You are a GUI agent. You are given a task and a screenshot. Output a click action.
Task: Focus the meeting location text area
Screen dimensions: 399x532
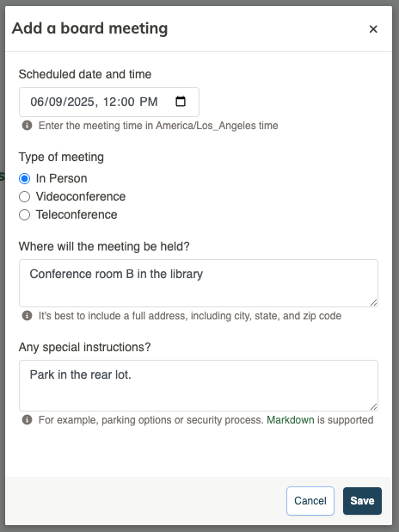coord(199,283)
